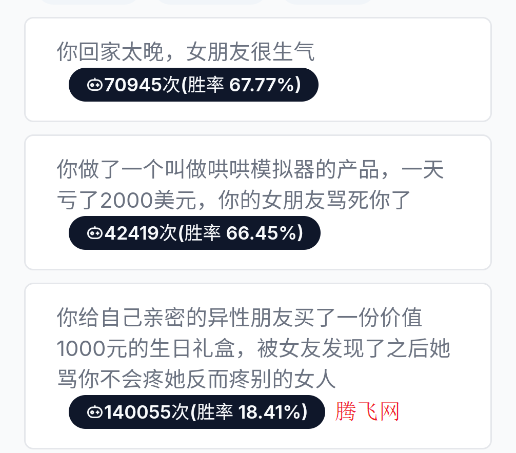Select the middle partially visible pill at top
Image resolution: width=516 pixels, height=453 pixels.
(x=211, y=2)
